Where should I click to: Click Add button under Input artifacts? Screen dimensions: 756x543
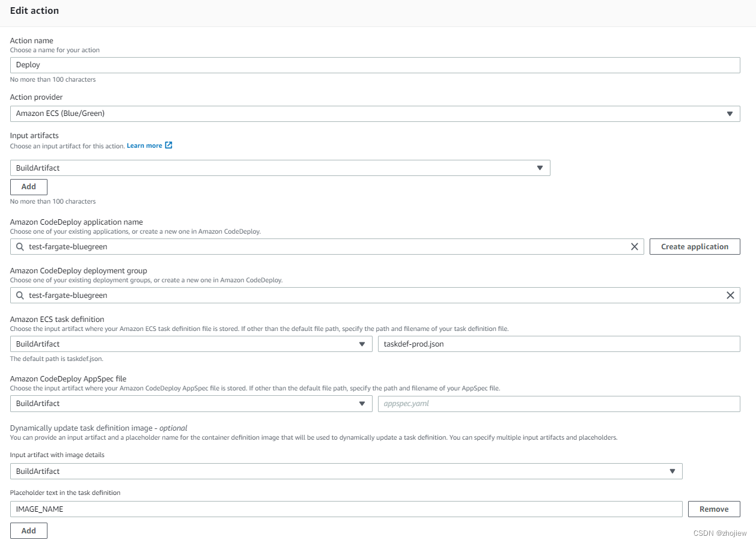coord(29,187)
